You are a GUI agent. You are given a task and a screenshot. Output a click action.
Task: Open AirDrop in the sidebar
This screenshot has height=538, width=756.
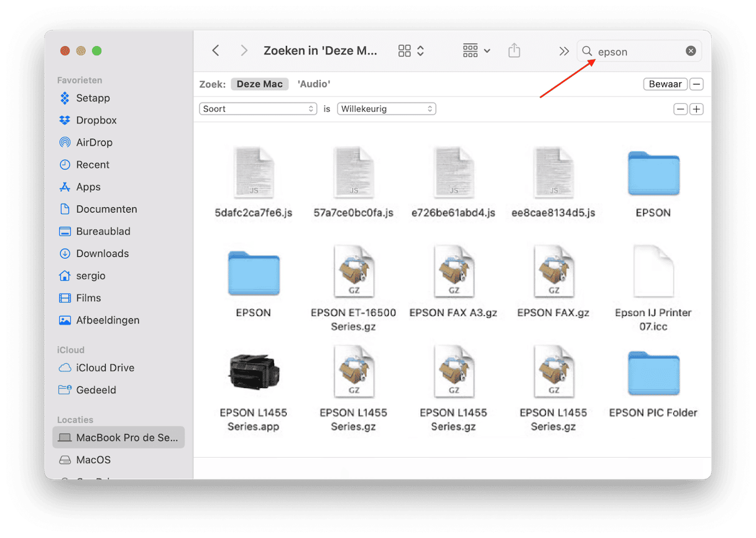pyautogui.click(x=93, y=142)
